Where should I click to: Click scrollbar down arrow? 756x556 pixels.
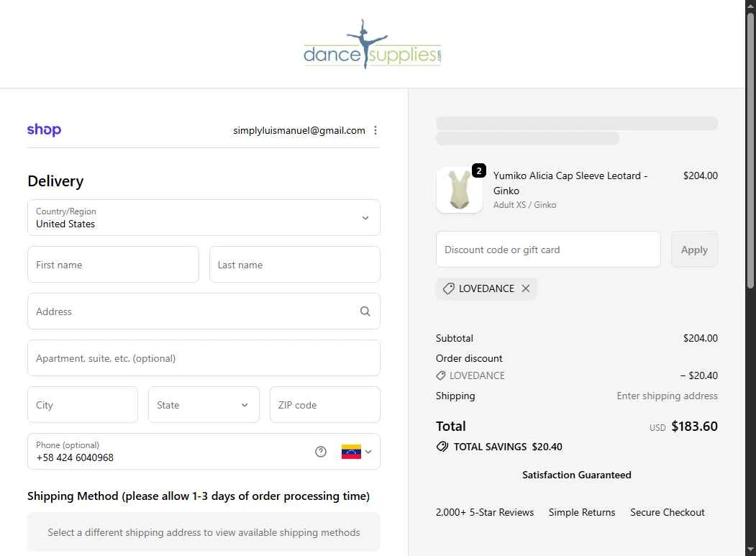pos(750,550)
